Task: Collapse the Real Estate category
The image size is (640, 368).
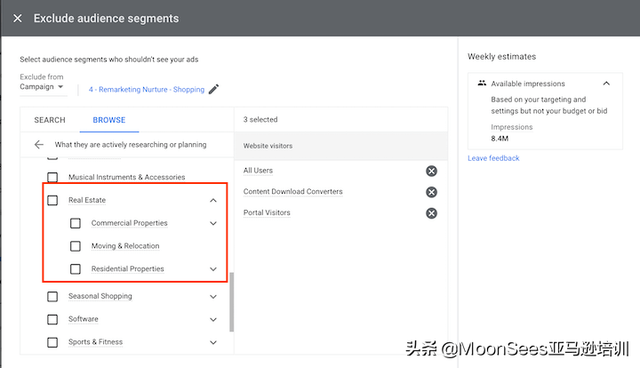Action: [x=213, y=200]
